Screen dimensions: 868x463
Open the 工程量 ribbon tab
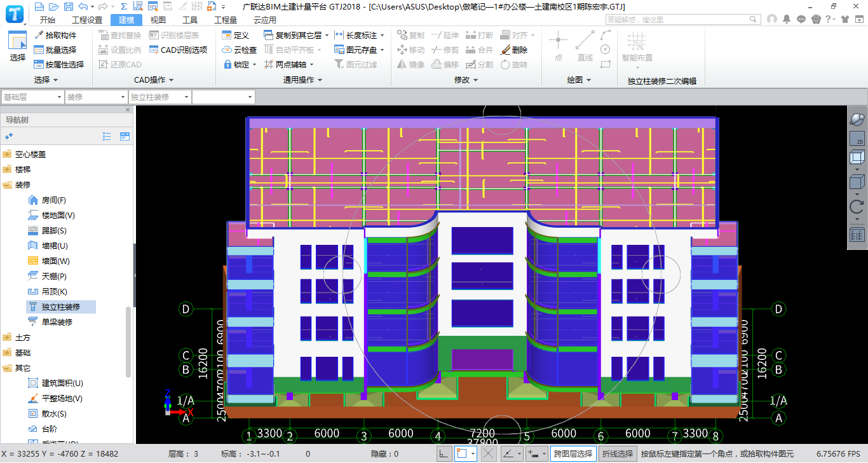pos(226,20)
